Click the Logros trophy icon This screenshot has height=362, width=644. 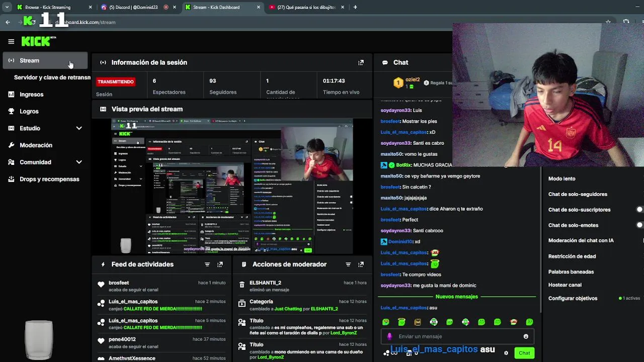coord(11,111)
